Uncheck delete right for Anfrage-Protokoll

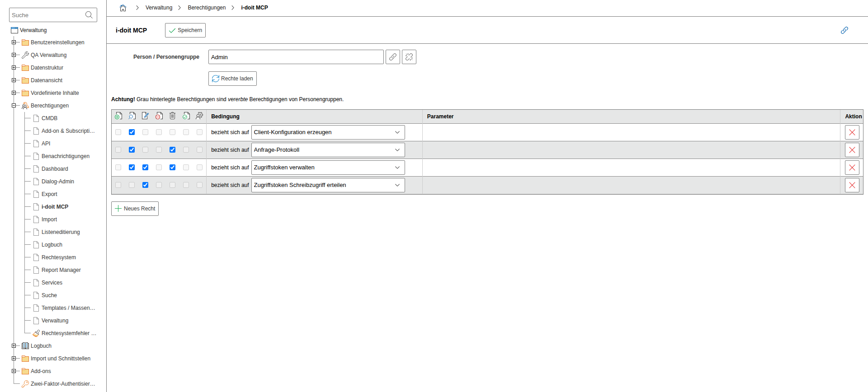coord(172,150)
